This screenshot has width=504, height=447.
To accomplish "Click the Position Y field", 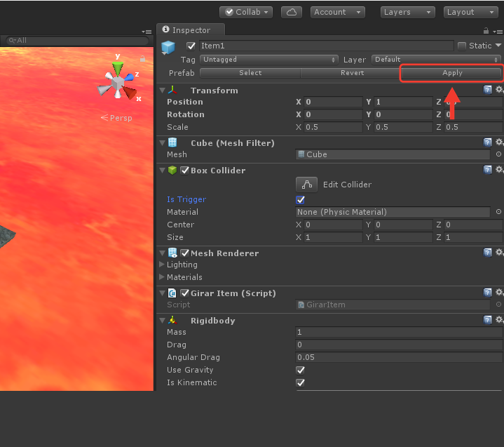I will (403, 102).
